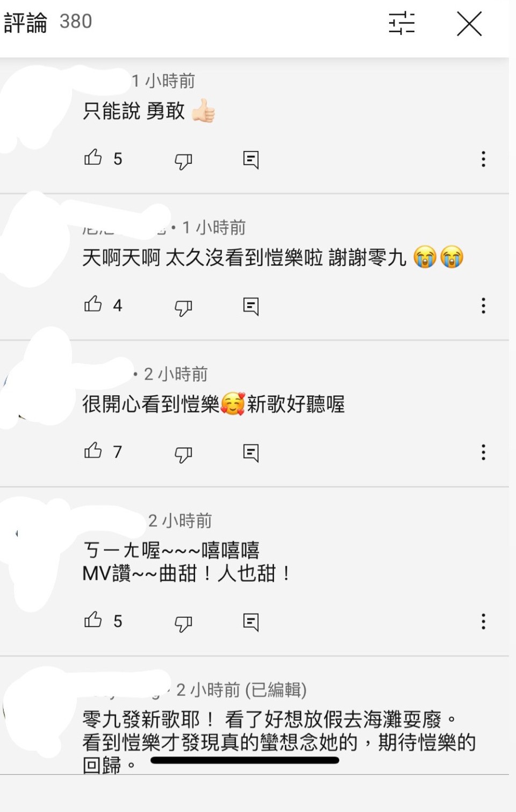Open more options for 天啊天啊 comment
Screen dimensions: 516x812
pos(483,305)
